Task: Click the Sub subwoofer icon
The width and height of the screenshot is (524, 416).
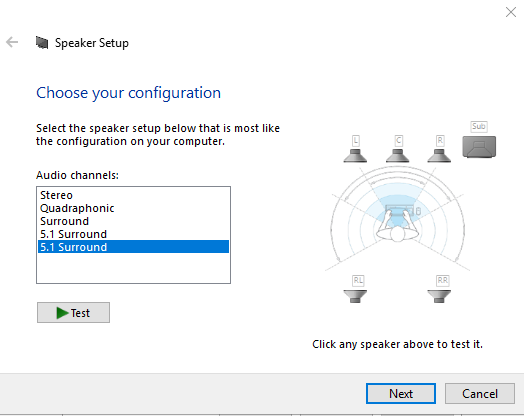Action: pyautogui.click(x=479, y=146)
